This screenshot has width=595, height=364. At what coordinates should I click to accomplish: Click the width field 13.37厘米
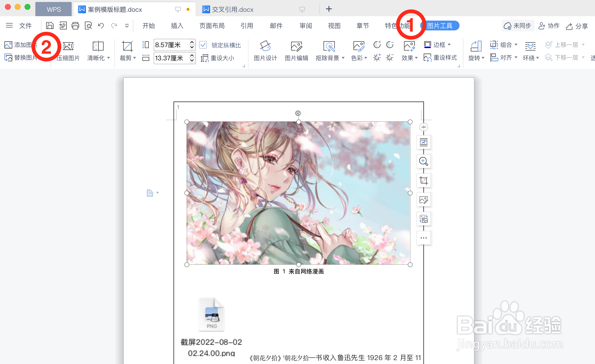click(x=171, y=58)
